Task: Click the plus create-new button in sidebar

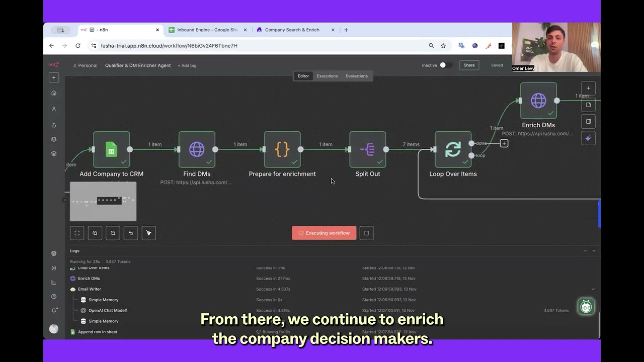Action: coord(54,77)
